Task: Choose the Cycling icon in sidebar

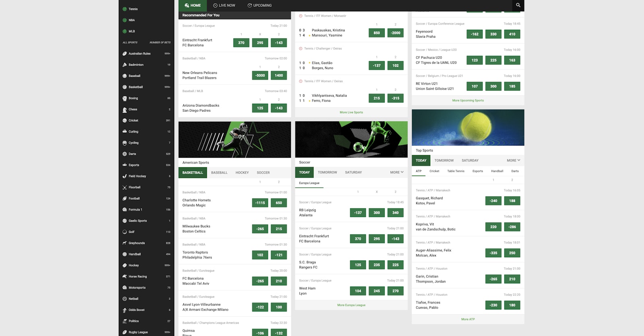Action: coord(125,143)
